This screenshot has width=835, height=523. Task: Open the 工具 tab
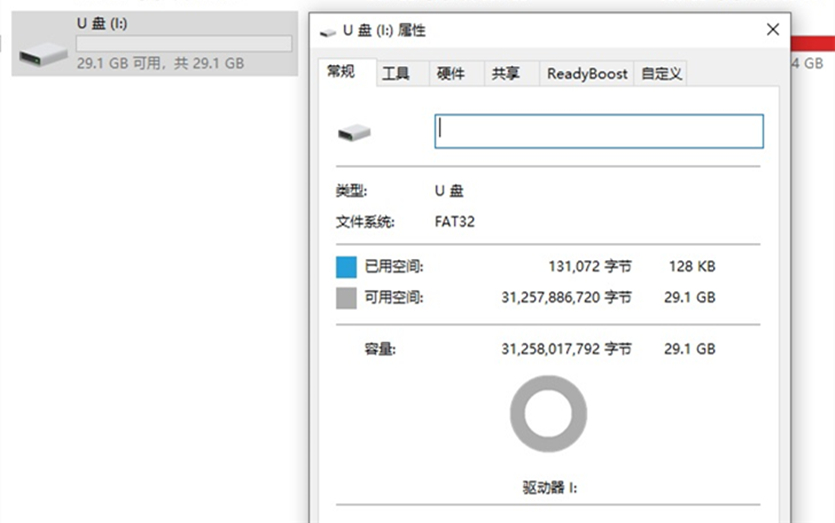396,74
